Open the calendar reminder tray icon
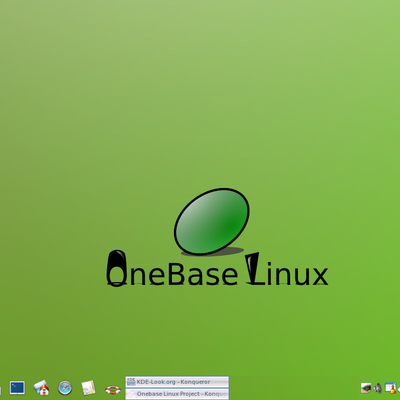This screenshot has width=400, height=400. click(x=390, y=388)
